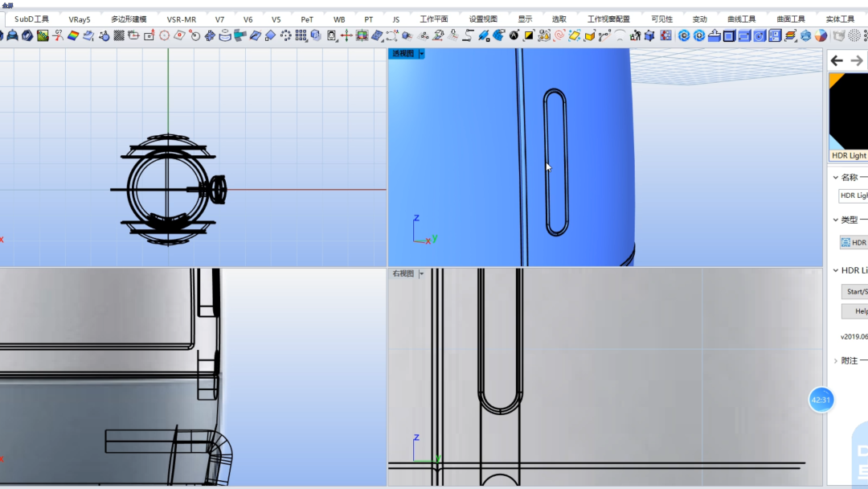Click the face portrait icon in the toolbar
The height and width of the screenshot is (489, 868).
coord(331,36)
